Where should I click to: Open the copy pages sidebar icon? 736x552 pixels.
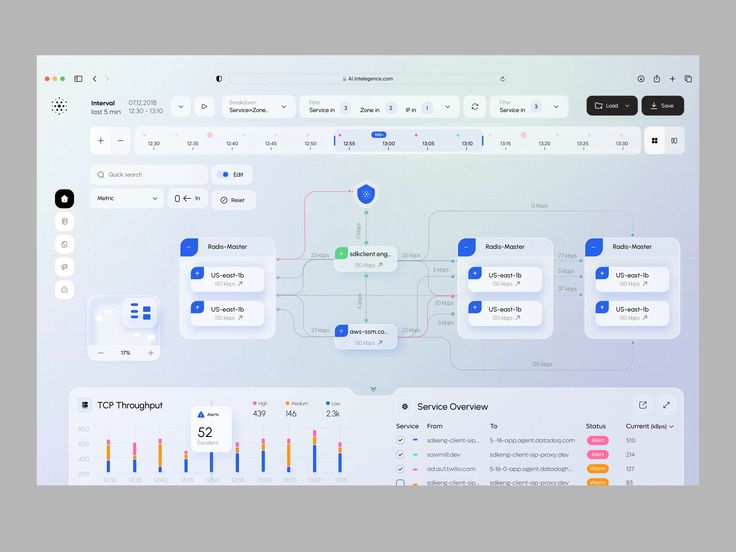(x=64, y=244)
